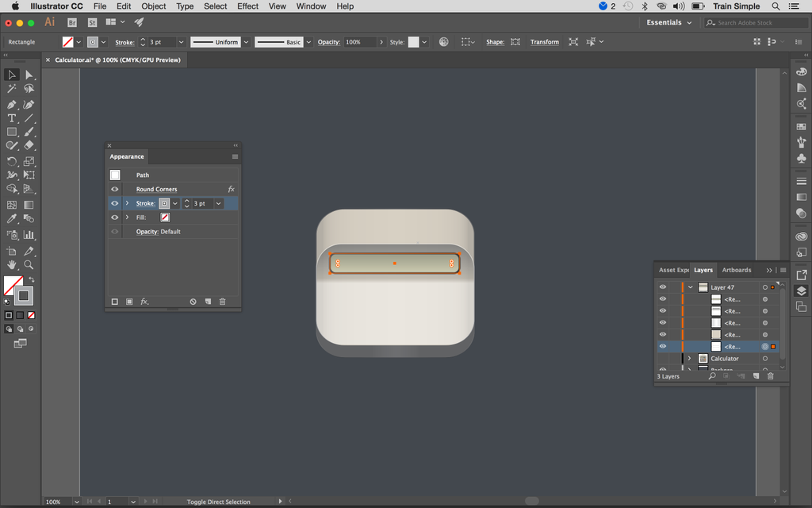This screenshot has width=812, height=508.
Task: Open the Stroke weight dropdown
Action: point(218,203)
